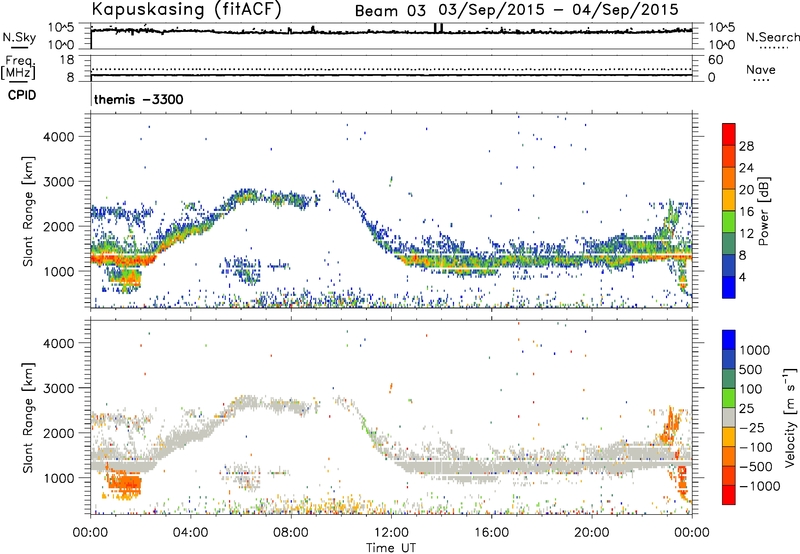Image resolution: width=800 pixels, height=554 pixels.
Task: Click the '08:00' time axis label
Action: [291, 533]
